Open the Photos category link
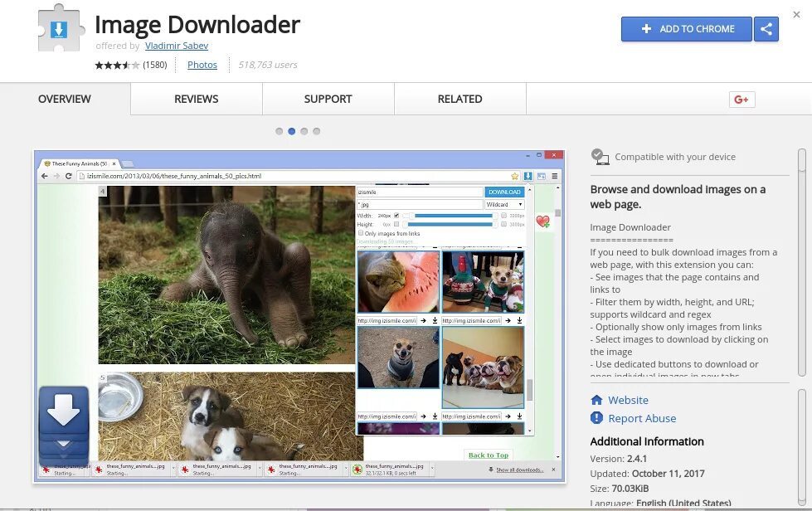The width and height of the screenshot is (812, 511). [x=202, y=65]
